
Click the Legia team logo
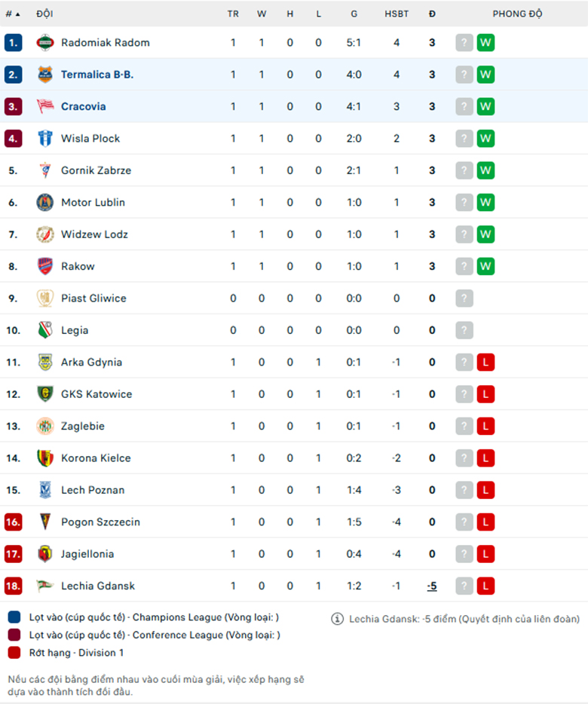coord(45,330)
